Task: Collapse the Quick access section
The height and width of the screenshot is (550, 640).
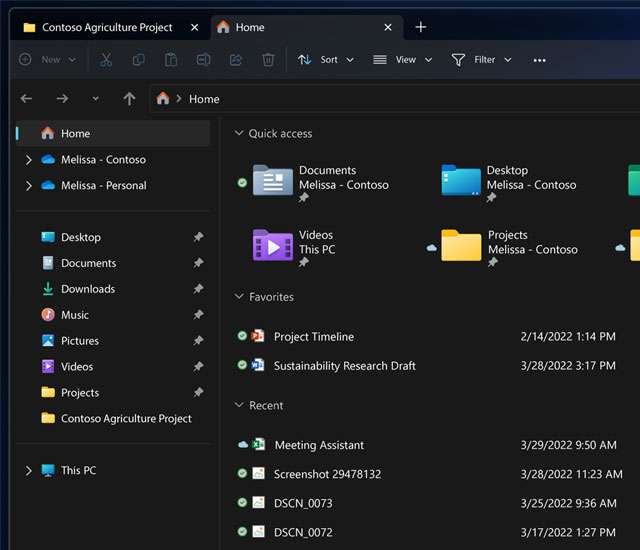Action: (x=239, y=134)
